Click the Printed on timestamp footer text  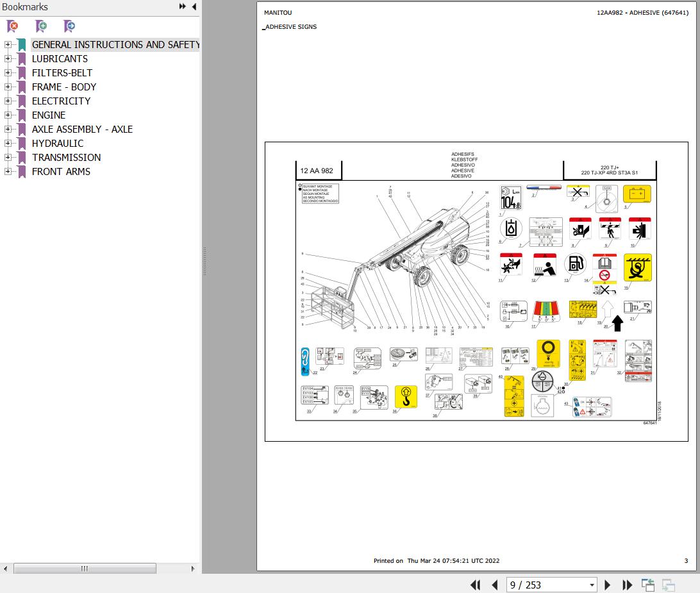tap(437, 561)
